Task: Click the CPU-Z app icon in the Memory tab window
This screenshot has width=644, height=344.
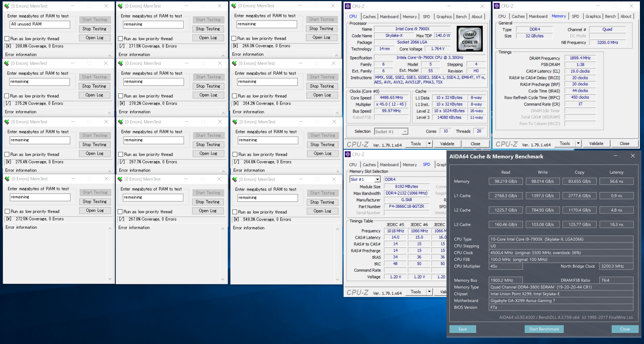Action: coord(497,6)
